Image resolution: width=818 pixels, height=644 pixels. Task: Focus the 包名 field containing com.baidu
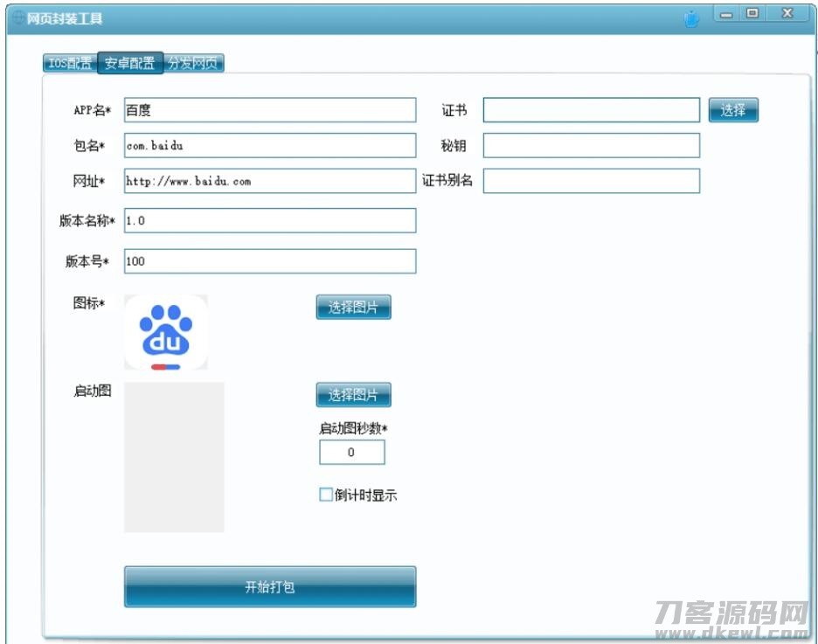tap(270, 145)
